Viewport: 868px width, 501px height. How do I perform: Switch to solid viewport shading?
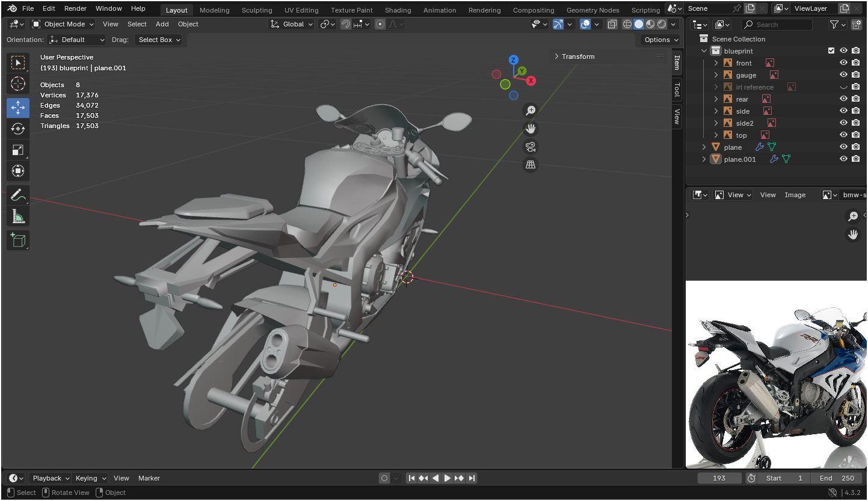coord(639,24)
